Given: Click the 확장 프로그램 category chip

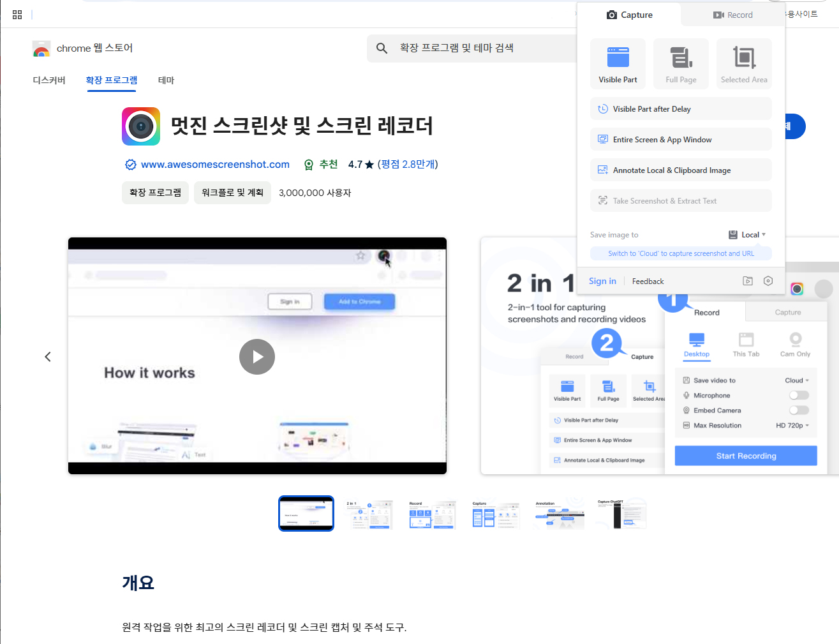Looking at the screenshot, I should [x=155, y=192].
